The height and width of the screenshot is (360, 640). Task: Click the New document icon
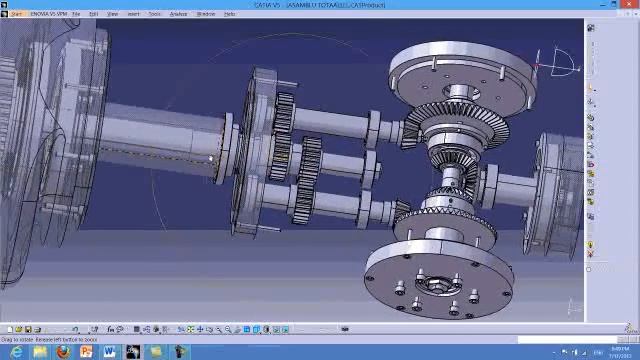pyautogui.click(x=10, y=329)
